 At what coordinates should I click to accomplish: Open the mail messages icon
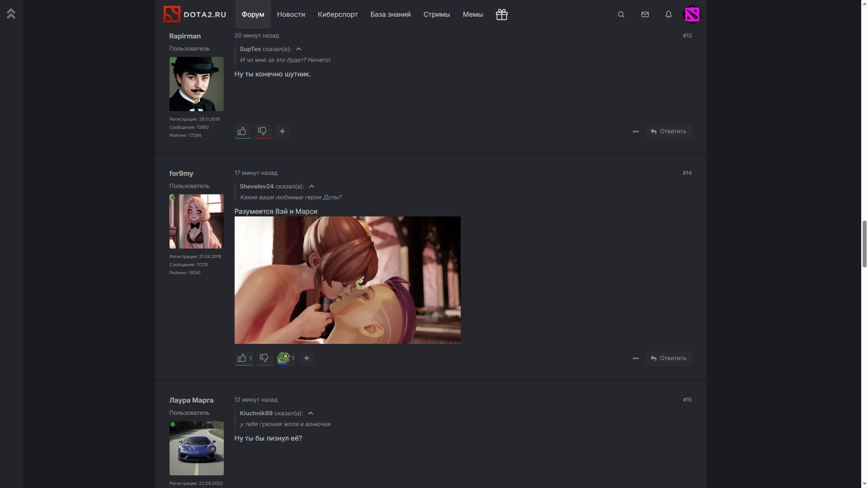pos(645,14)
